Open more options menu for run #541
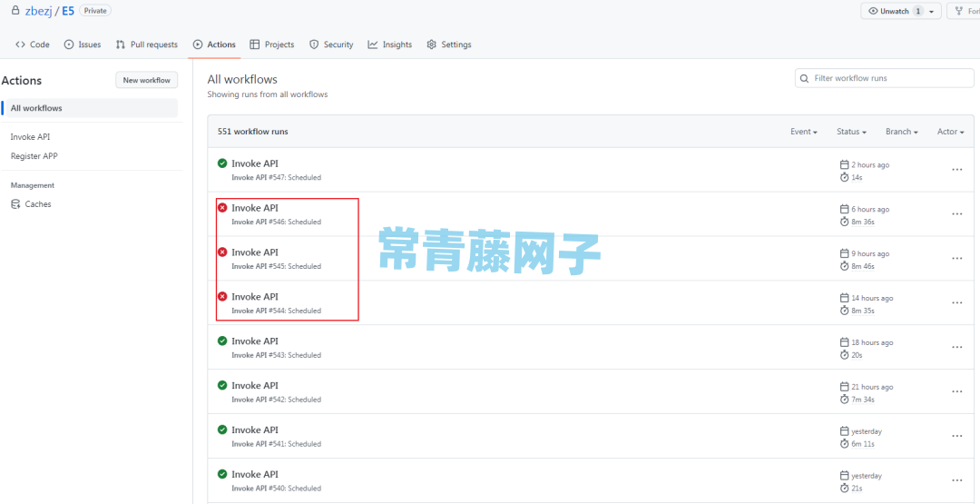Image resolution: width=980 pixels, height=504 pixels. [x=957, y=436]
